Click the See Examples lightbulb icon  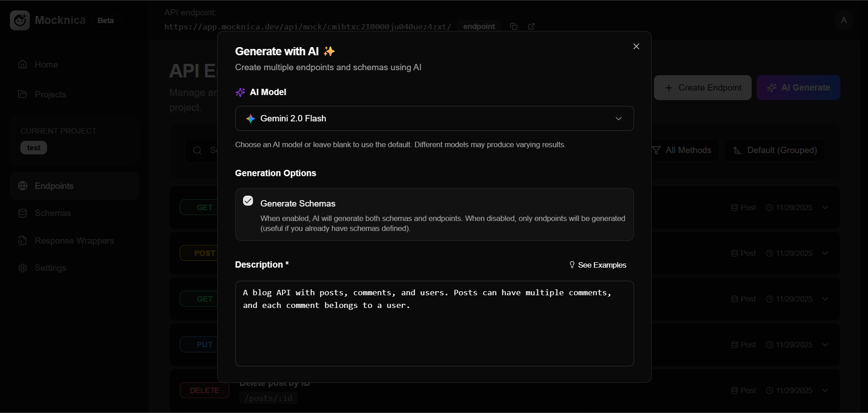click(572, 265)
